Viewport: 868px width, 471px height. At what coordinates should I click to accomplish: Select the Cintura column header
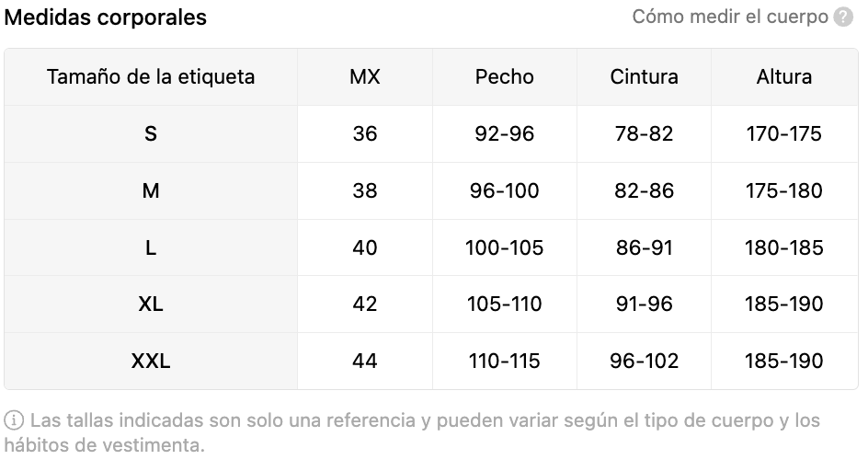pos(644,77)
